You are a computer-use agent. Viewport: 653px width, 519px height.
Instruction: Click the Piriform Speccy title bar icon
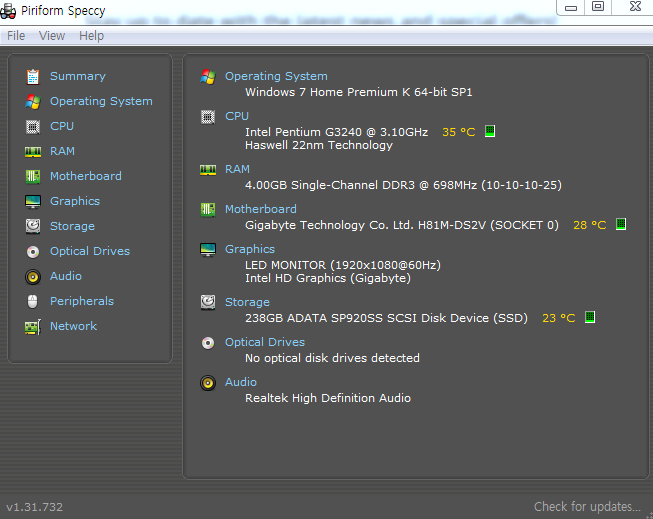pos(8,11)
